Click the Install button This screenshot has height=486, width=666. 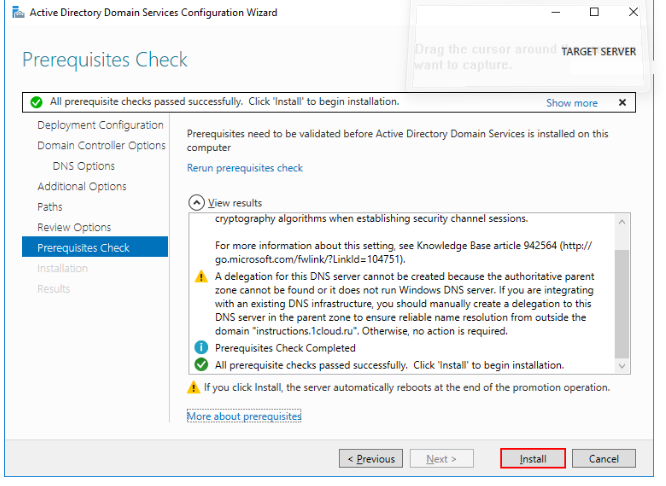pyautogui.click(x=533, y=459)
